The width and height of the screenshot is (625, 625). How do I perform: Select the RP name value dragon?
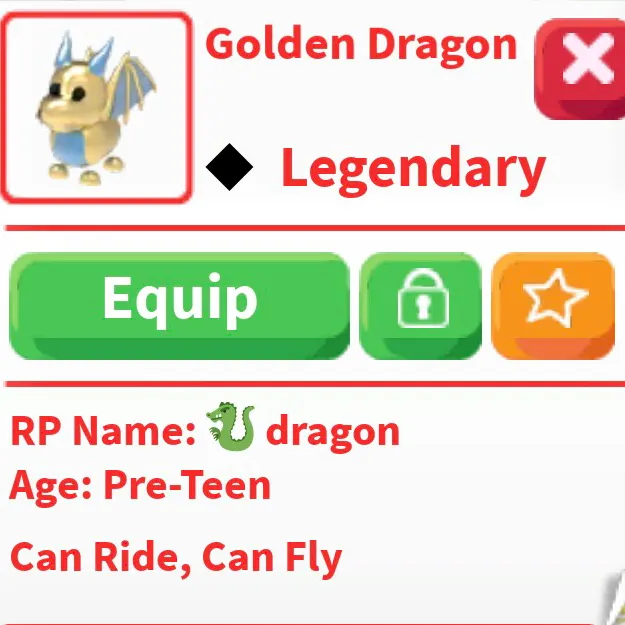pos(333,433)
